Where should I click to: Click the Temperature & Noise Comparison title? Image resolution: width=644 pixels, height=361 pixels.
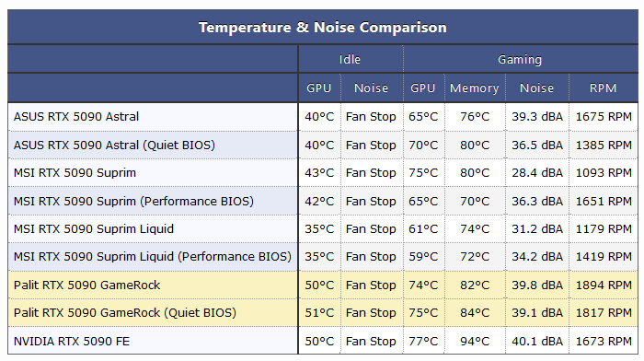coord(322,28)
